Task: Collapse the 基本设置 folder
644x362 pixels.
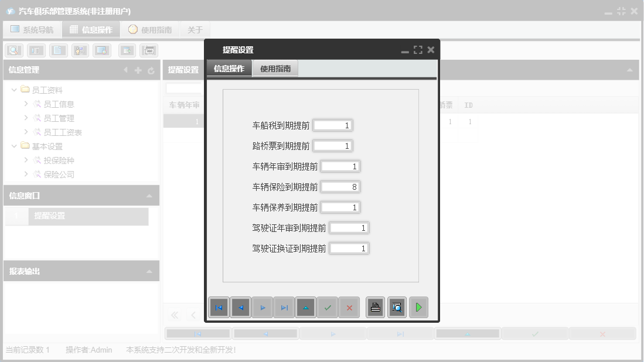Action: pyautogui.click(x=14, y=146)
